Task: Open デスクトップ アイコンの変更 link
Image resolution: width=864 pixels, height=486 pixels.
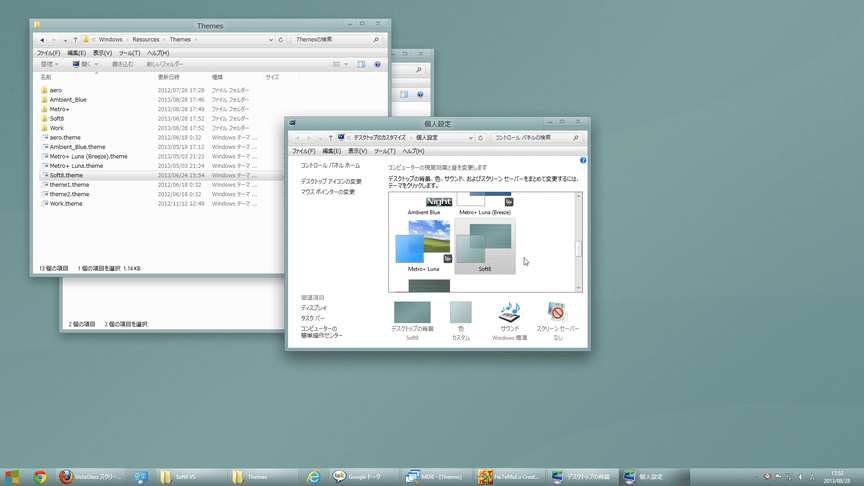Action: coord(331,181)
